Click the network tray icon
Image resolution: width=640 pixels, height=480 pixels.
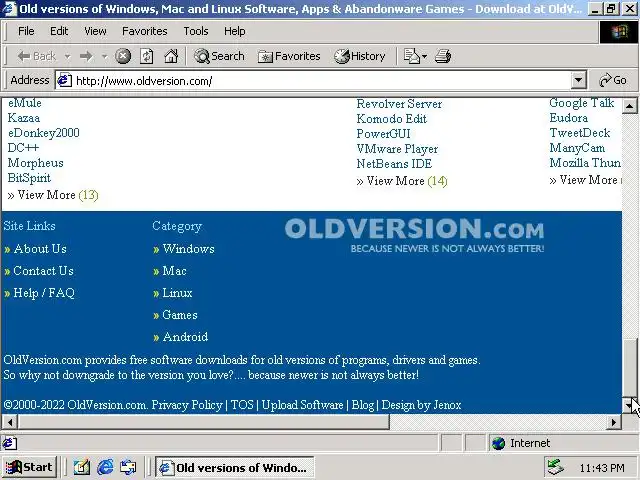click(x=556, y=467)
